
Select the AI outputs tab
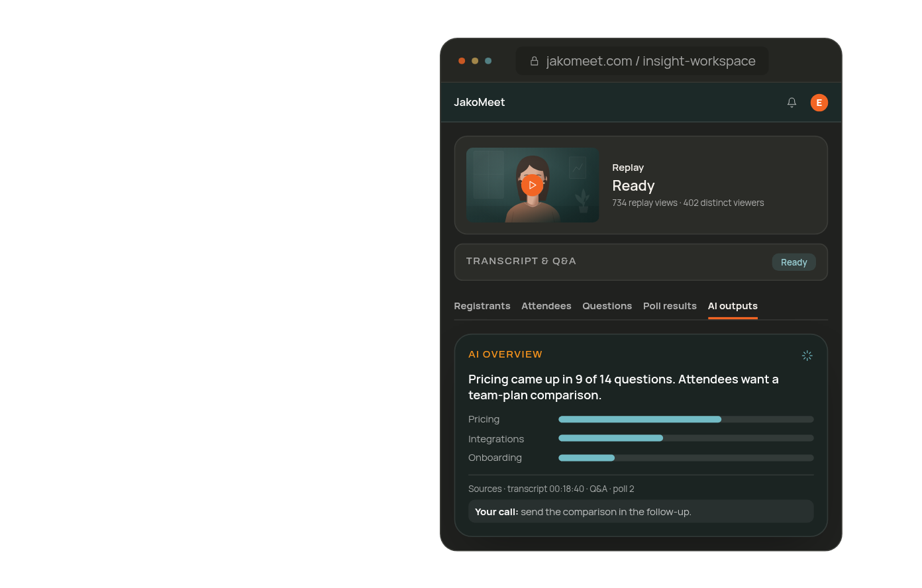733,306
